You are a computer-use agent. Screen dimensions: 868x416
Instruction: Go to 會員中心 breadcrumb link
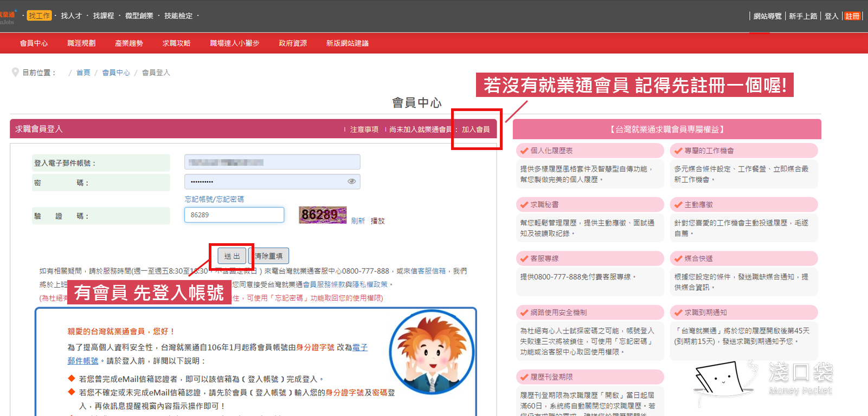tap(116, 73)
